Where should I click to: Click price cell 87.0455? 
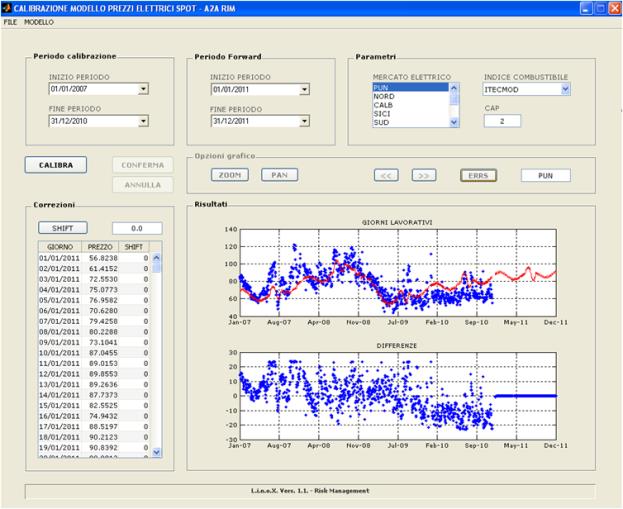tap(100, 353)
